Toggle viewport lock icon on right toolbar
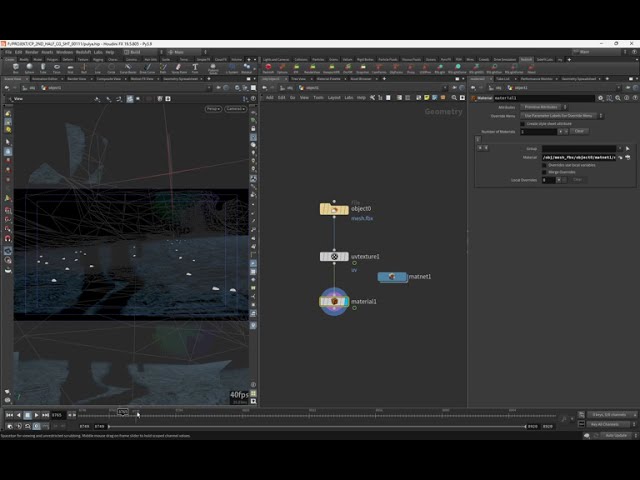Viewport: 640px width, 480px height. [x=253, y=129]
